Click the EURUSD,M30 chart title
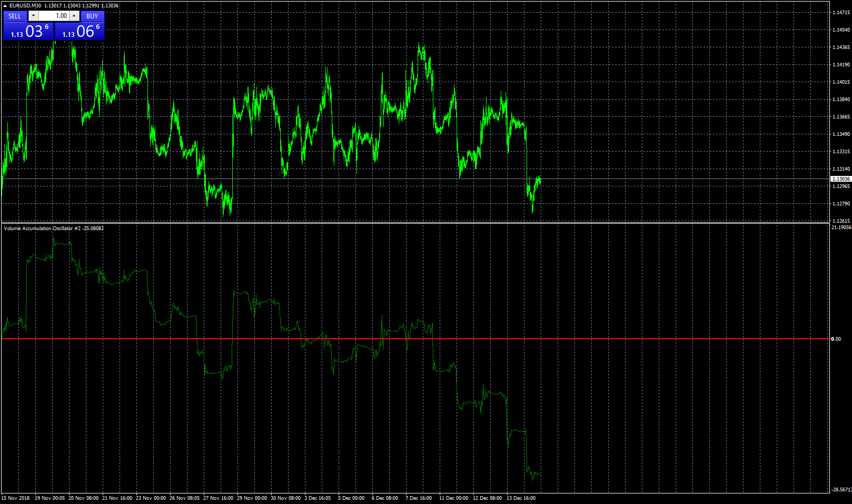 click(25, 6)
